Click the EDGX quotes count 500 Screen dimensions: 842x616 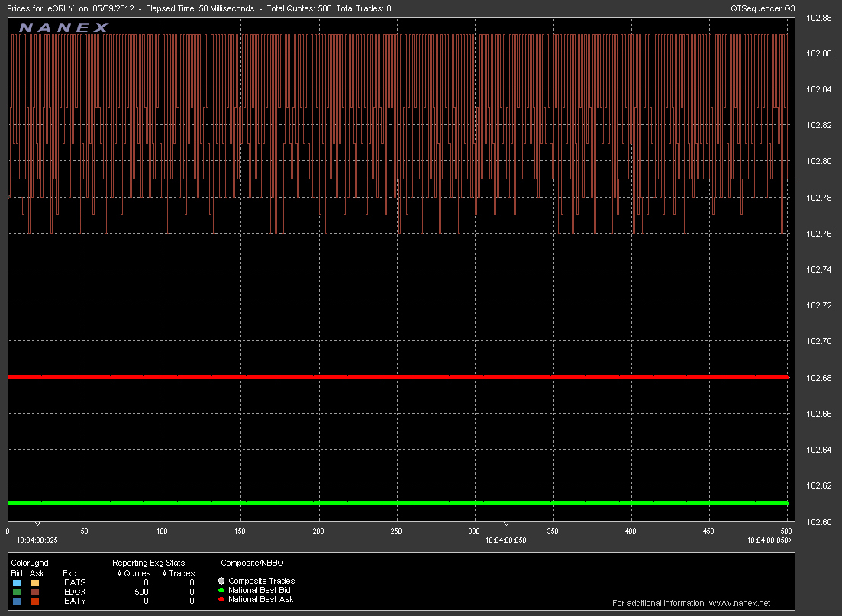coord(141,592)
